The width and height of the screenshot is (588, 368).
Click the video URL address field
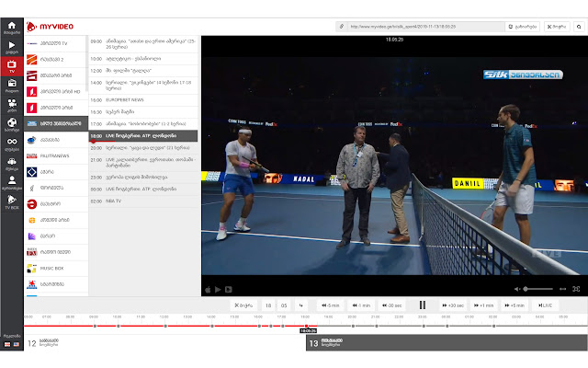pyautogui.click(x=425, y=27)
